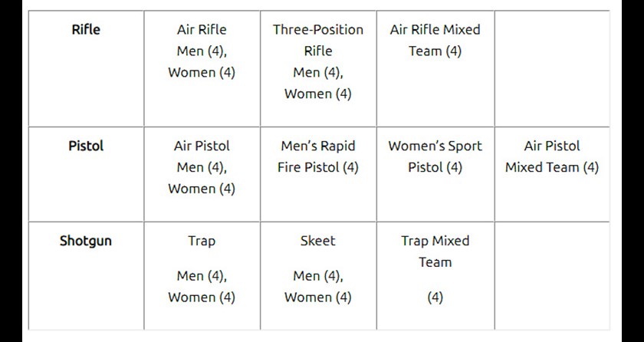Screen dimensions: 644x342
Task: Click the Skeet Men, Women cell
Action: tap(318, 276)
